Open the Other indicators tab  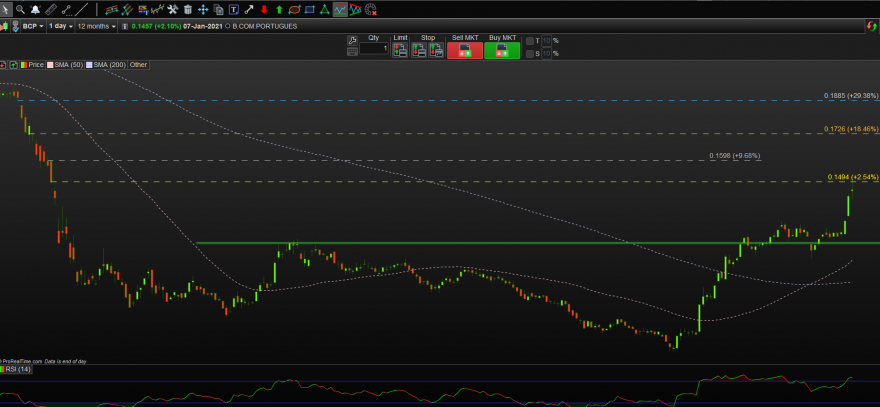138,65
